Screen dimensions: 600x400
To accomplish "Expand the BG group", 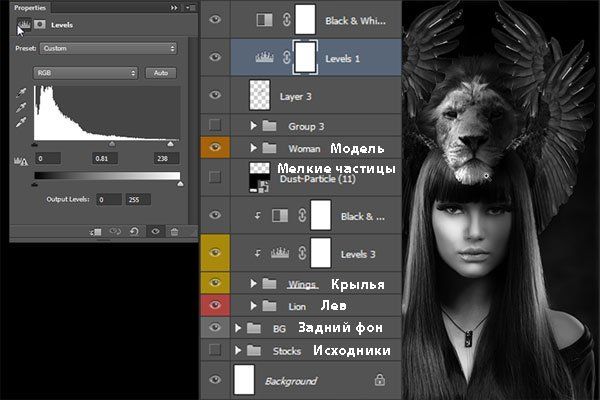I will [238, 328].
